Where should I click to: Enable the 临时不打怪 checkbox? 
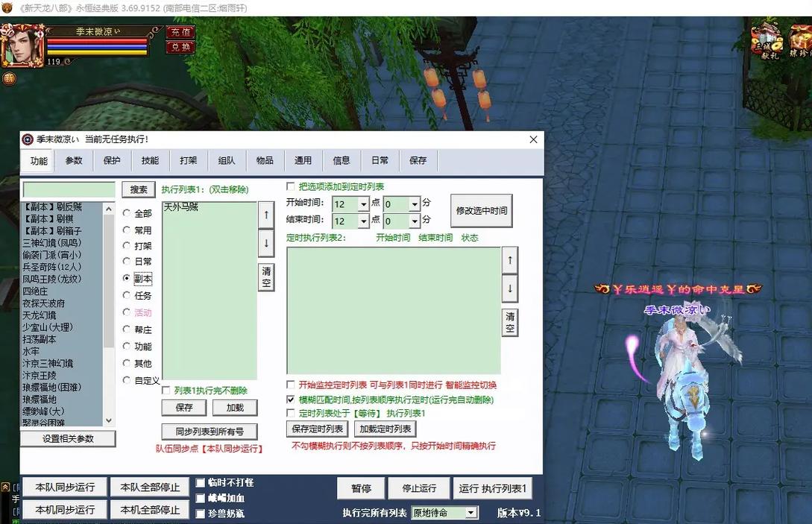click(x=199, y=482)
